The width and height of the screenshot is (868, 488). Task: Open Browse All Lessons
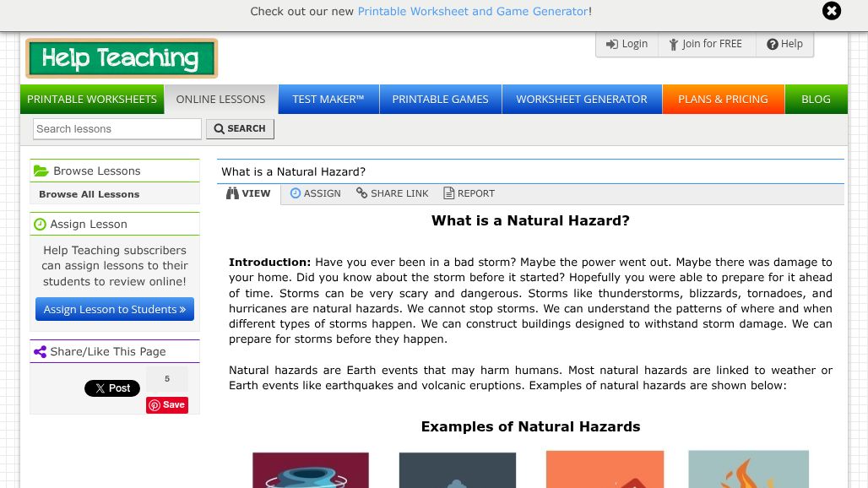click(89, 194)
